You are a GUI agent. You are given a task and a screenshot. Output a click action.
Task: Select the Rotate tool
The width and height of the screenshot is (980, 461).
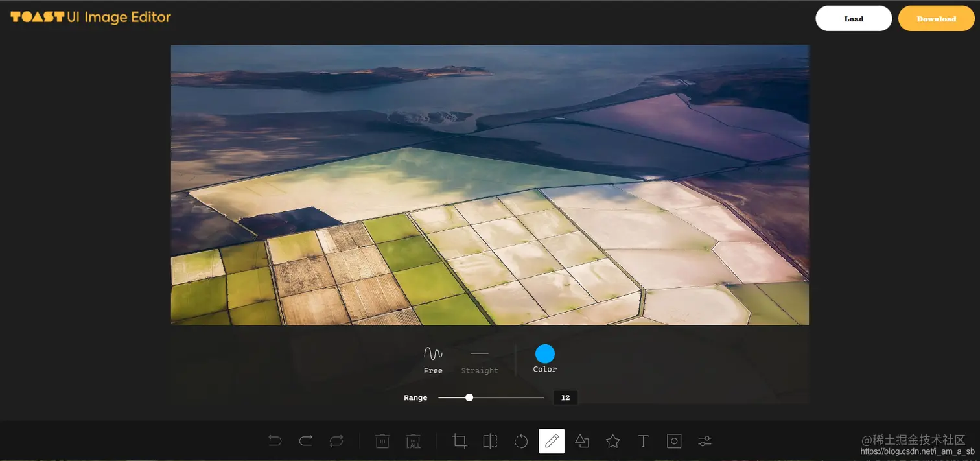[x=521, y=442]
